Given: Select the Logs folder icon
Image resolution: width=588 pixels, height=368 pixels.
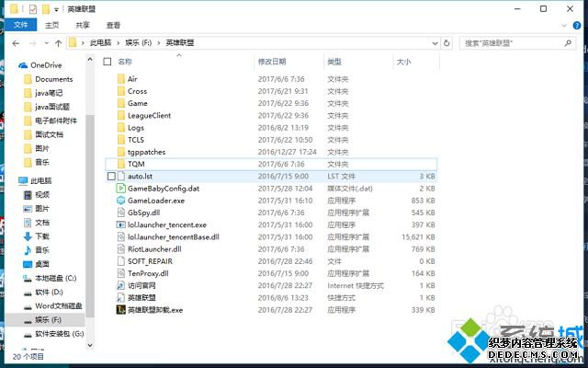Looking at the screenshot, I should (x=120, y=128).
